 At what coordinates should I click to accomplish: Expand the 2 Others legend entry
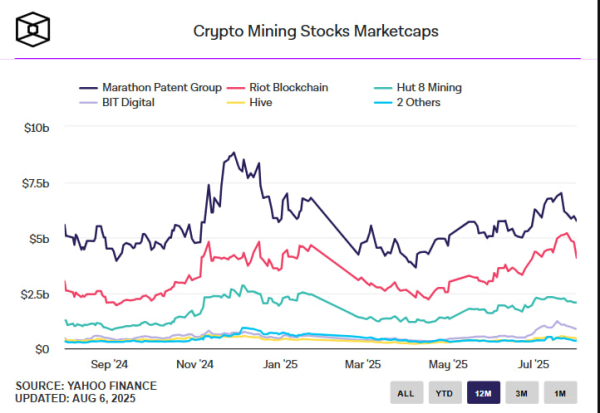coord(407,103)
